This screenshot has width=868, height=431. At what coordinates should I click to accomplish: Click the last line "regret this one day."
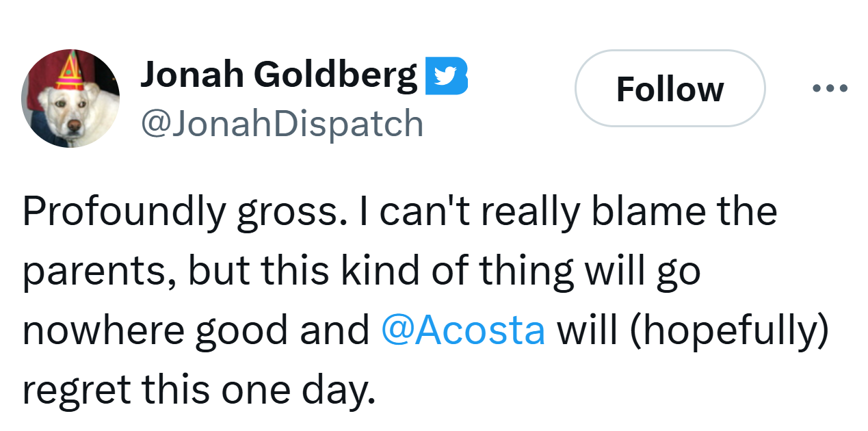click(x=199, y=390)
